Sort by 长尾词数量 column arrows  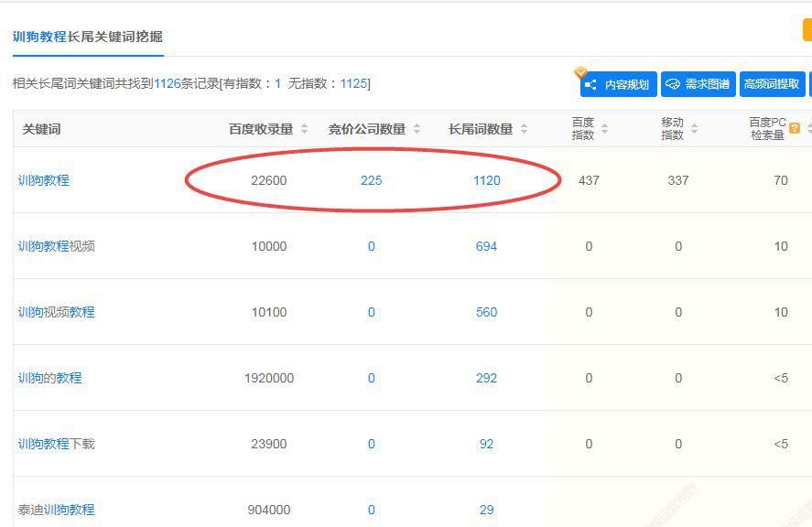point(524,129)
